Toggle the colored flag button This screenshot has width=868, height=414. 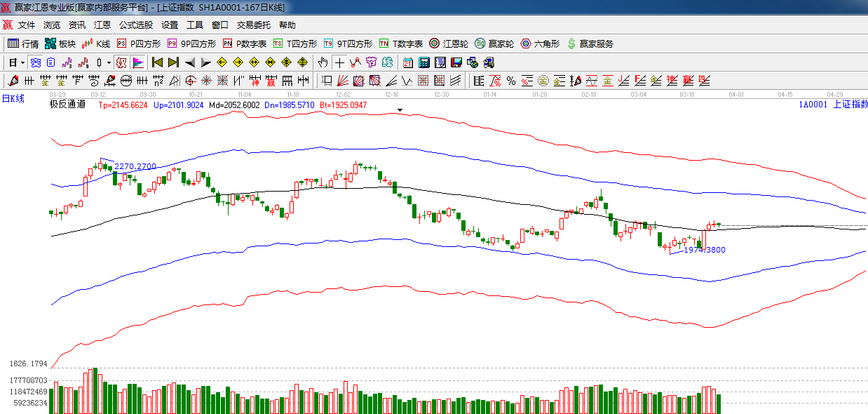click(x=137, y=62)
